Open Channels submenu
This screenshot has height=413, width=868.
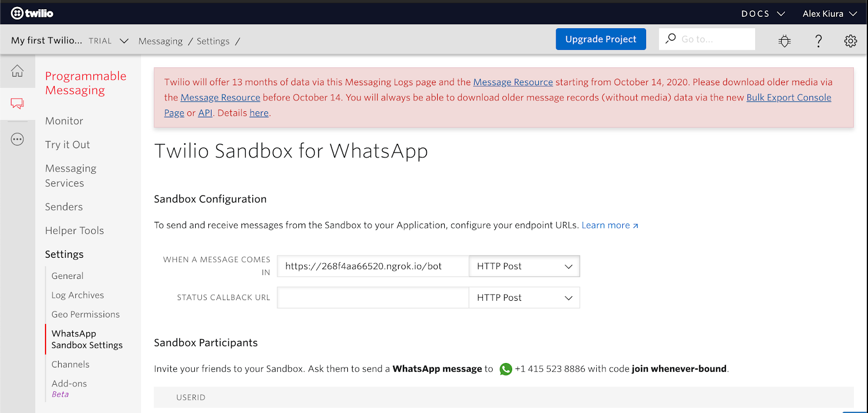click(71, 365)
